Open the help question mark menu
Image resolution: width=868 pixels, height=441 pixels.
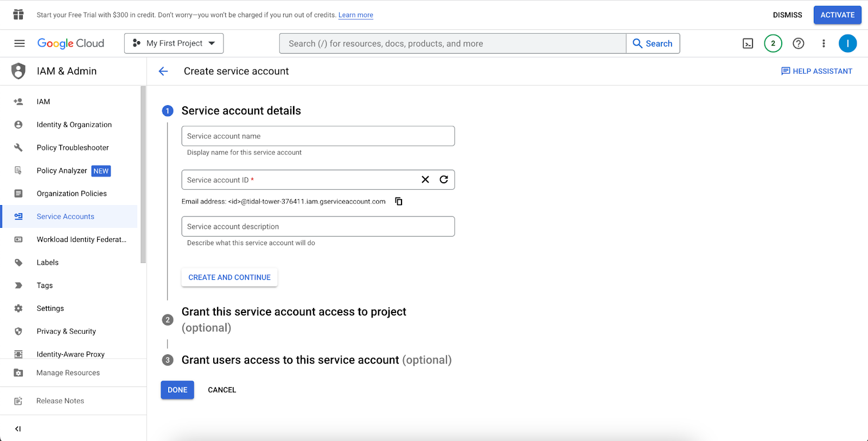click(x=798, y=43)
